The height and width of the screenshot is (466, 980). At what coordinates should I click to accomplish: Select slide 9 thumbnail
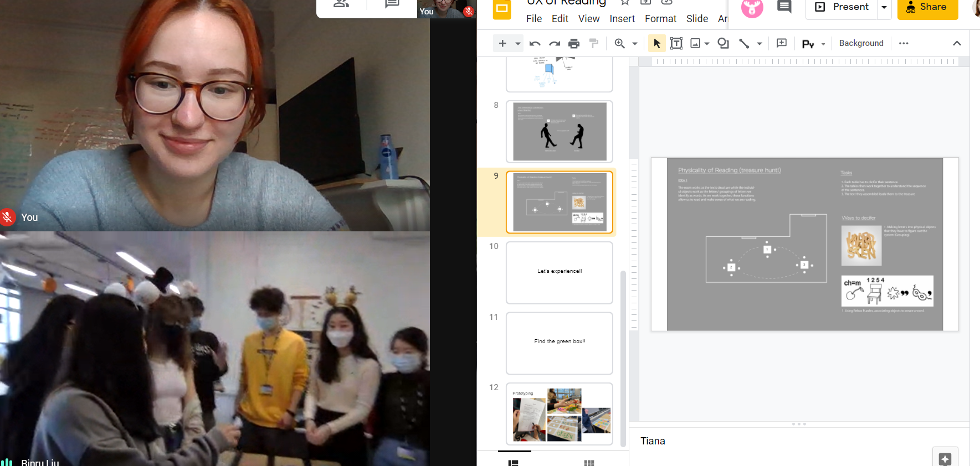point(560,202)
